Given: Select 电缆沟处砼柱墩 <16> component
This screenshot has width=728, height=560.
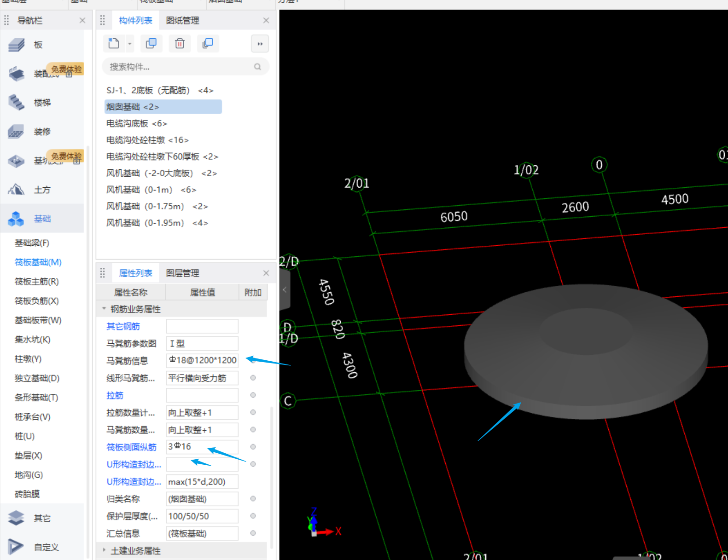Looking at the screenshot, I should click(x=147, y=140).
